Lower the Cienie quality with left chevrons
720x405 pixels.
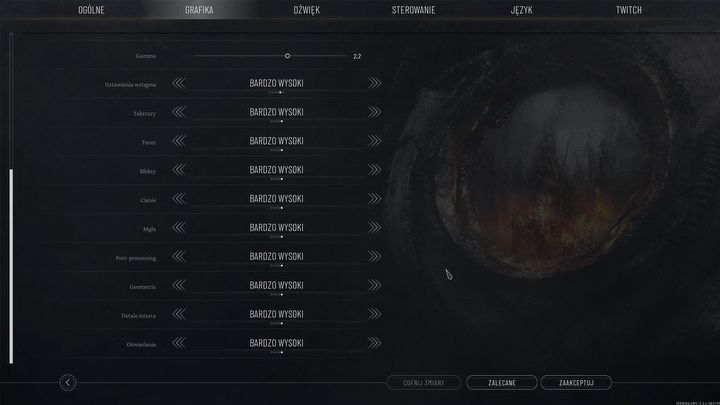pyautogui.click(x=179, y=199)
